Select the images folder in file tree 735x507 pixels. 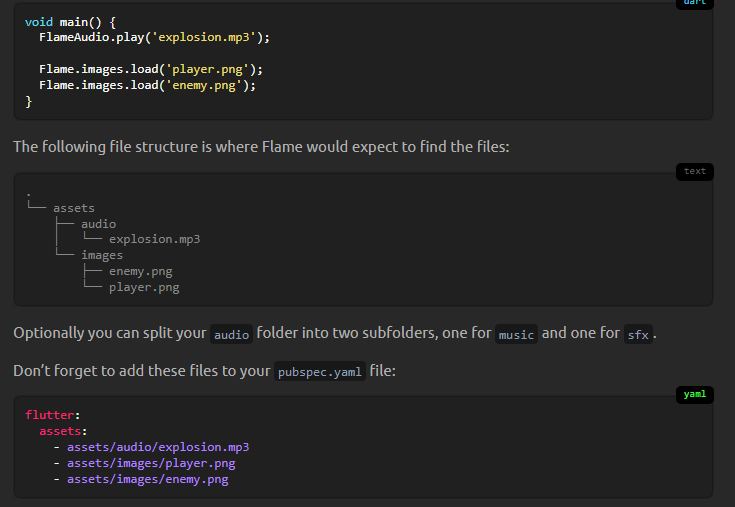pyautogui.click(x=102, y=255)
